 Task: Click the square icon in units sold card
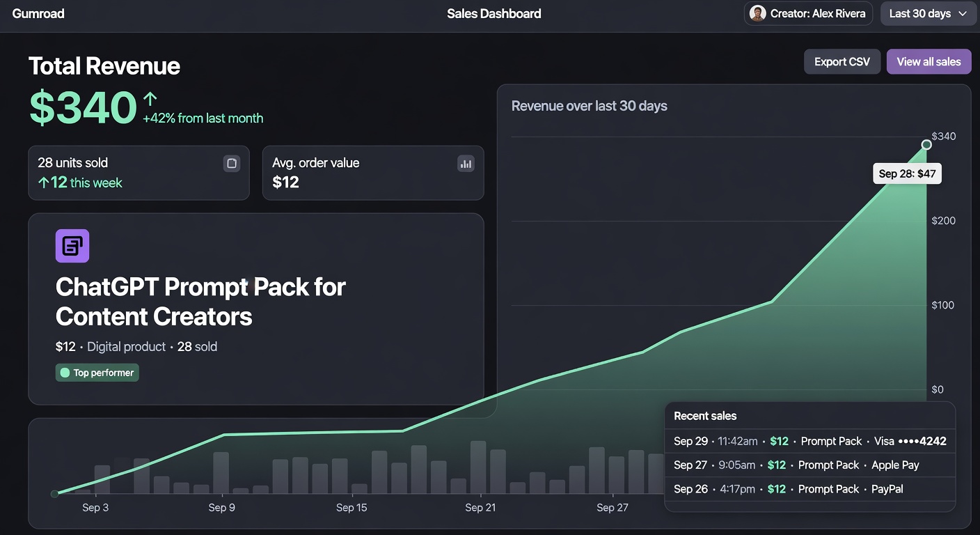click(x=232, y=163)
